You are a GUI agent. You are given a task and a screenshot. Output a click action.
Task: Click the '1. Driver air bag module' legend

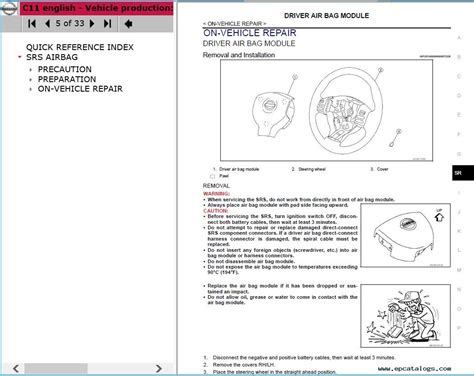point(236,169)
